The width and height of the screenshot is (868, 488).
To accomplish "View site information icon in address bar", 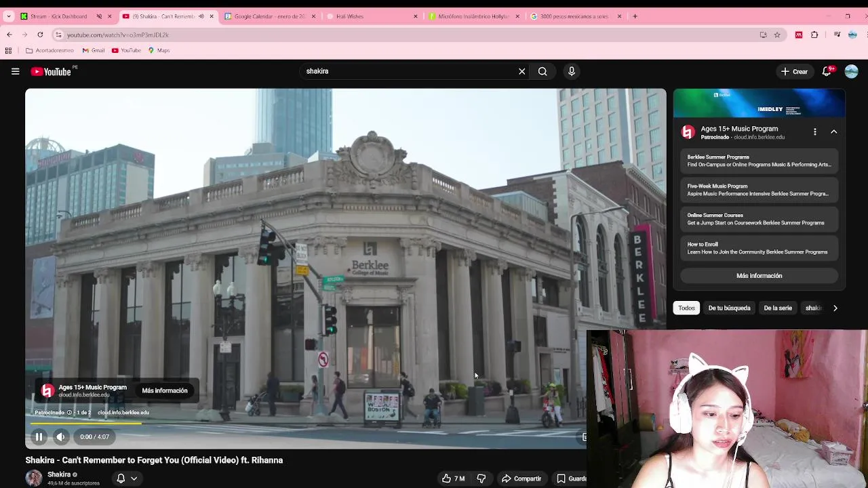I will 58,35.
